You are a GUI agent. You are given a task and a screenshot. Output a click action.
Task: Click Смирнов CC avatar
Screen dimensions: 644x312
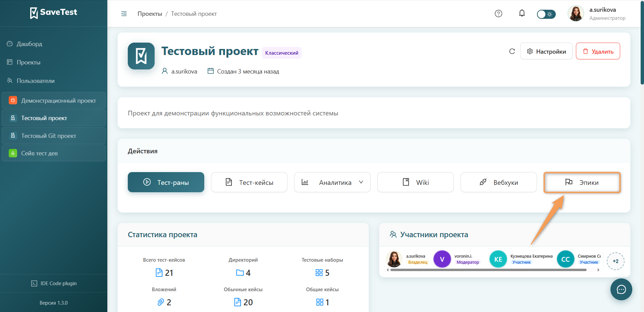(x=566, y=259)
